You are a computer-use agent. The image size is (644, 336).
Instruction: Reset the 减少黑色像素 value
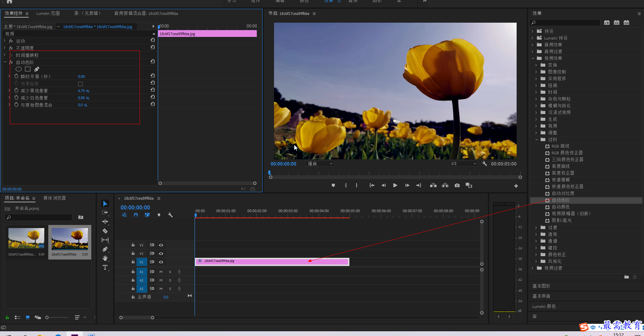pos(153,90)
